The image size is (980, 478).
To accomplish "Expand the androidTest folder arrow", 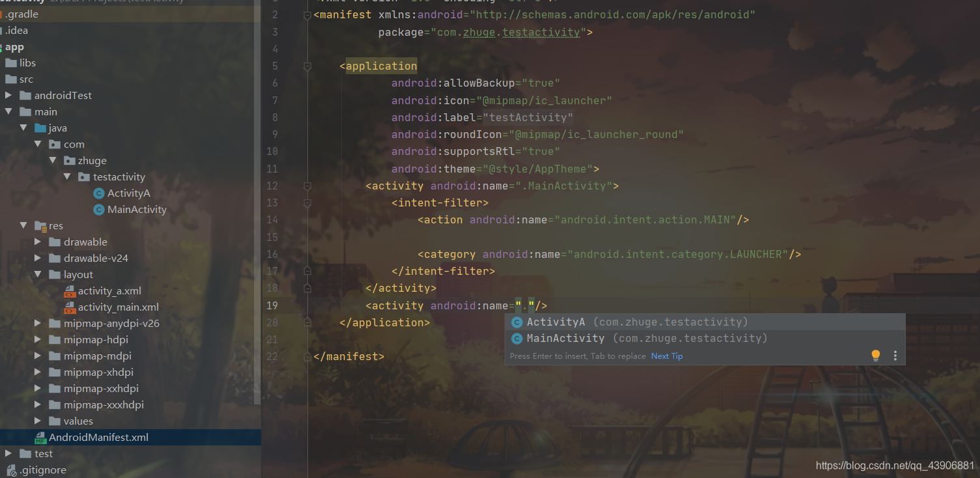I will (x=8, y=95).
